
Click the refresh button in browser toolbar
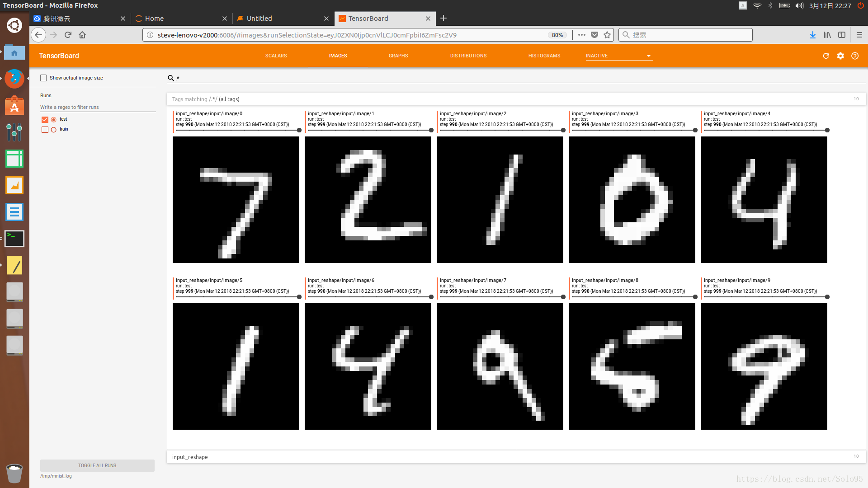[69, 35]
